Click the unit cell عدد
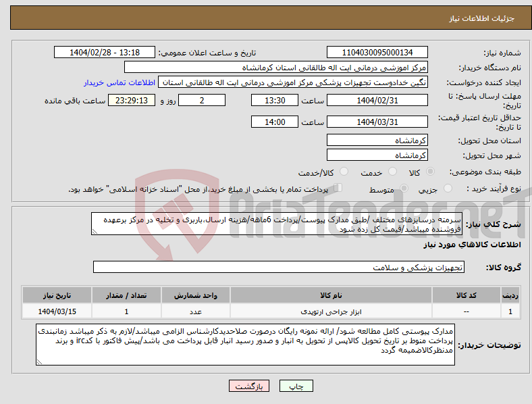 (196, 311)
